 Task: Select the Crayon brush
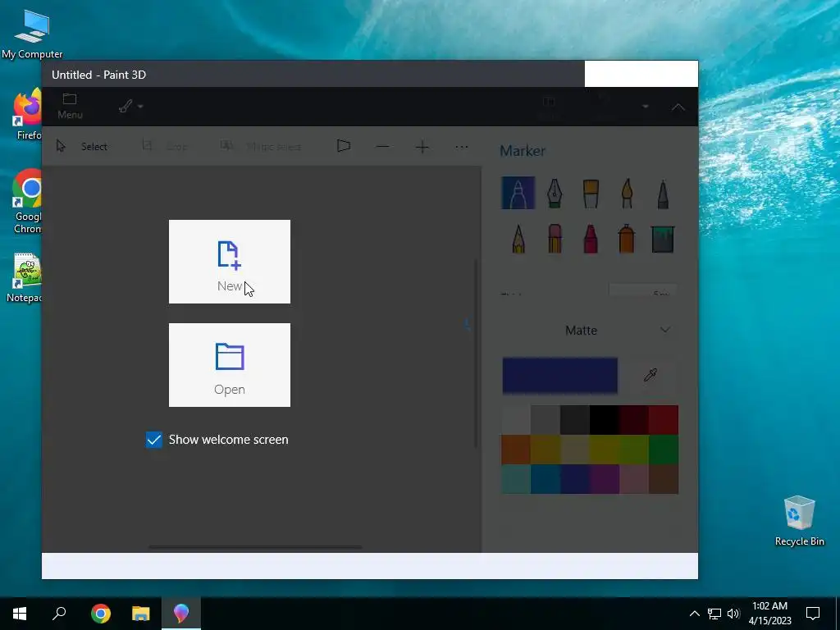(591, 239)
